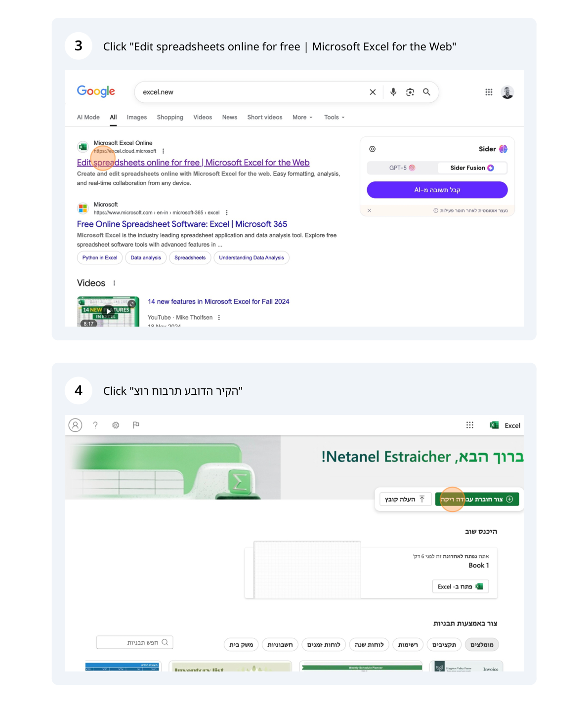The image size is (588, 711).
Task: Clear the excel.new query with the X icon
Action: [373, 92]
